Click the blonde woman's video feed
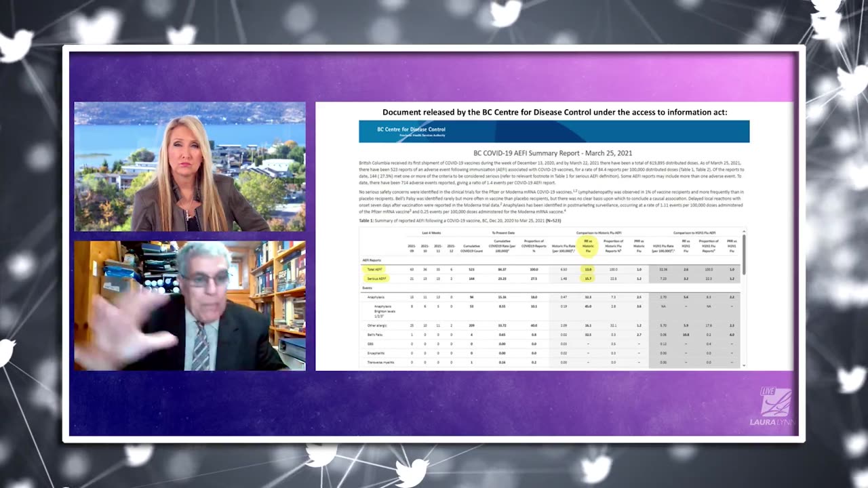 coord(190,167)
